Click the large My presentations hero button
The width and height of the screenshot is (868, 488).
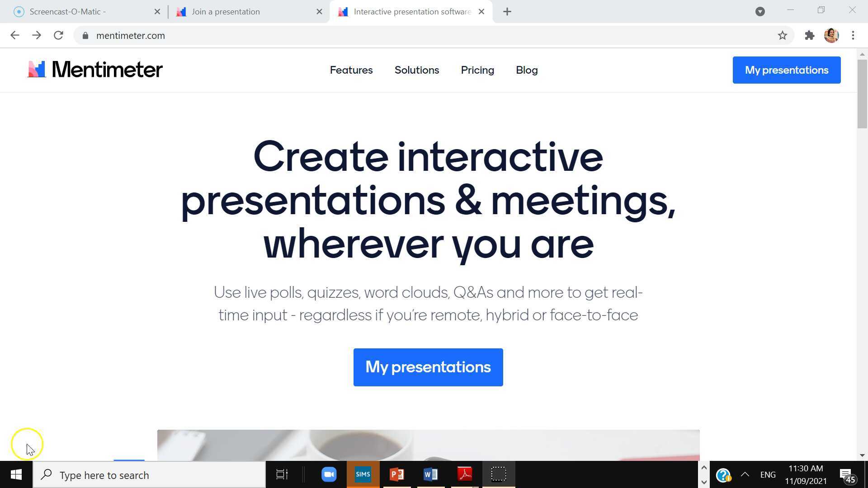428,367
